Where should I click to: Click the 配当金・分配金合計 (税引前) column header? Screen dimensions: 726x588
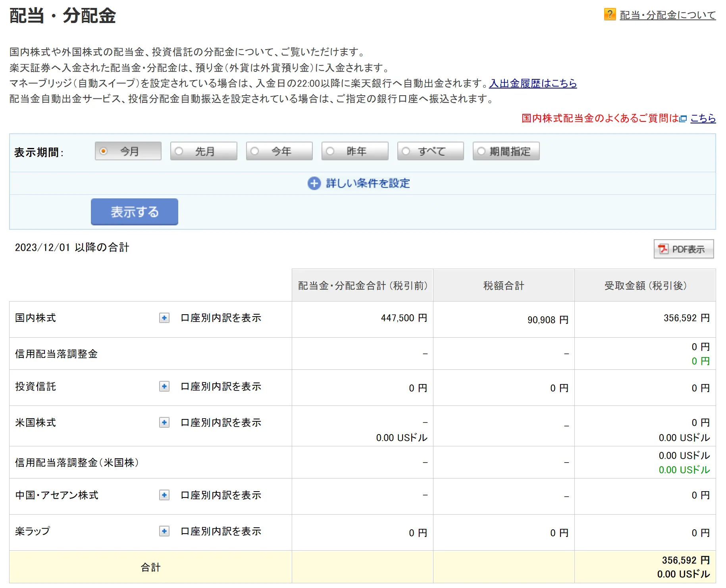pyautogui.click(x=362, y=285)
